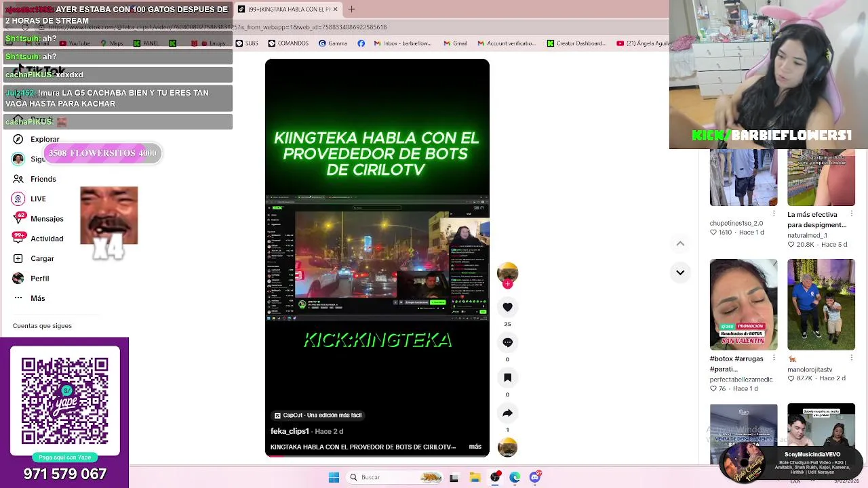Expand the Más menu in sidebar
Screen dimensions: 868x488
point(28,298)
